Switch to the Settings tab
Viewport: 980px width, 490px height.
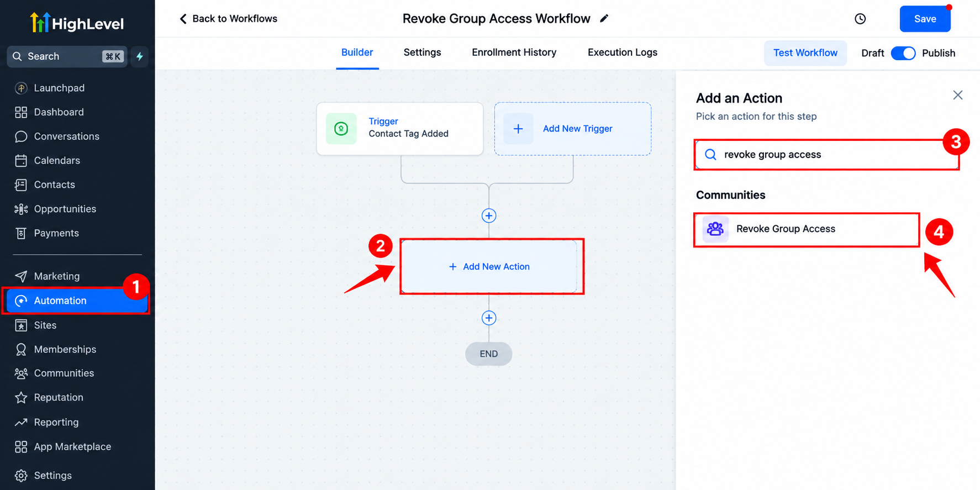tap(422, 52)
